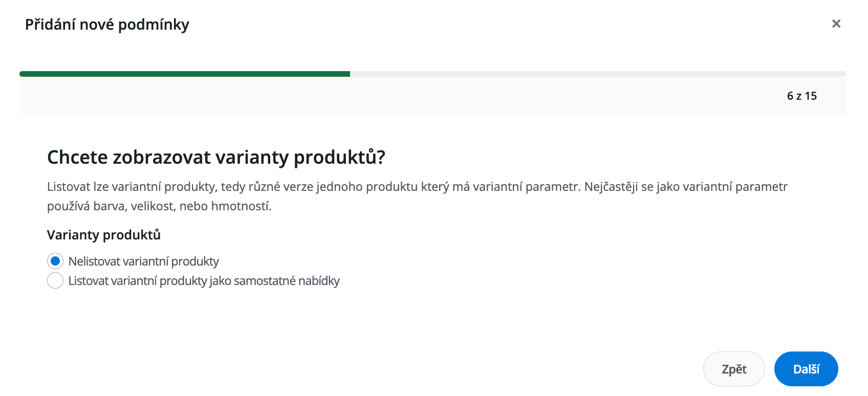
Task: Select Listovat variantní produkty jako samostatné nabídky radio
Action: click(55, 280)
